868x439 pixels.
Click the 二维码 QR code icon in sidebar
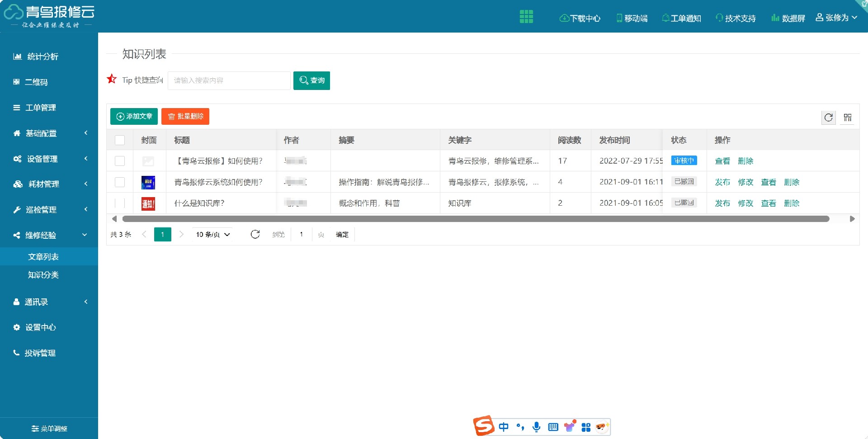[x=17, y=82]
